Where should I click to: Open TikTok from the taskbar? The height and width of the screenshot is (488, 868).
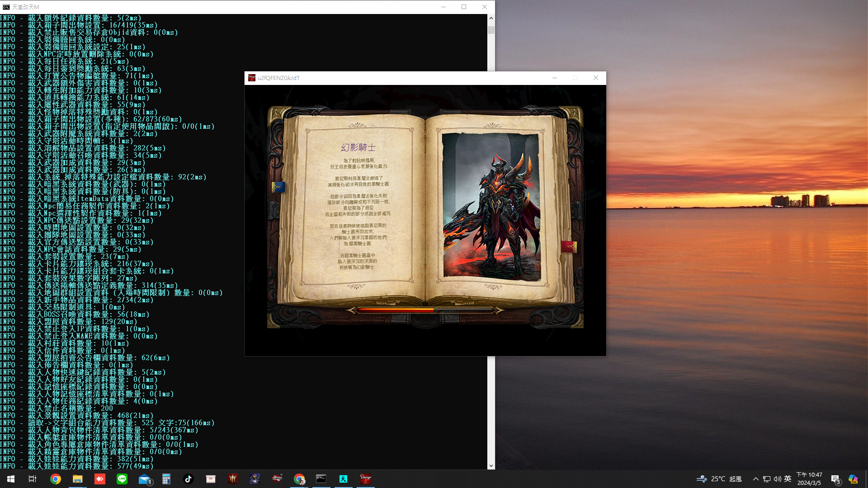coord(189,479)
